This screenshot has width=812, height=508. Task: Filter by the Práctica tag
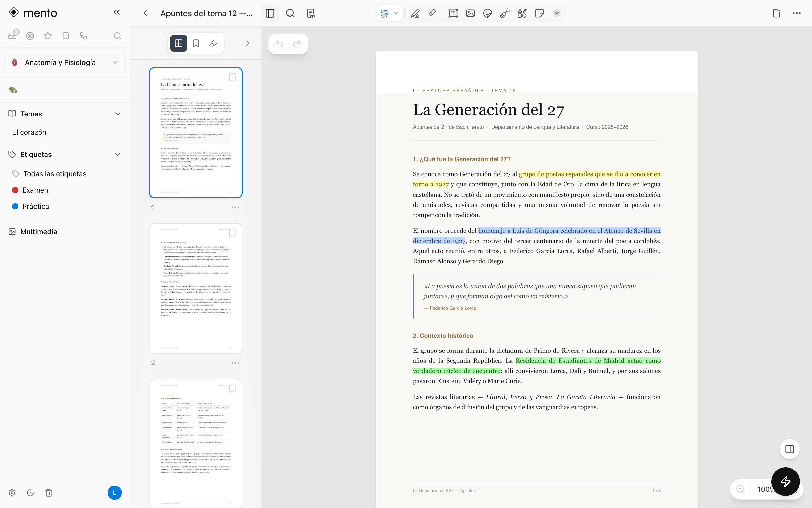36,206
